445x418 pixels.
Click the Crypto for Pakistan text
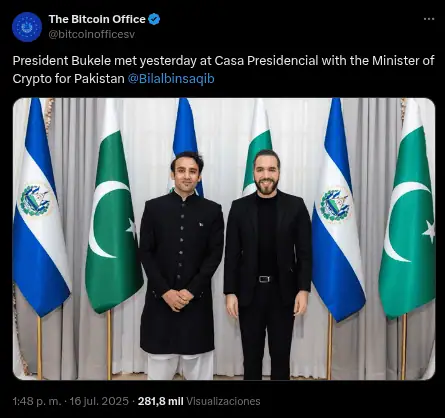click(68, 79)
